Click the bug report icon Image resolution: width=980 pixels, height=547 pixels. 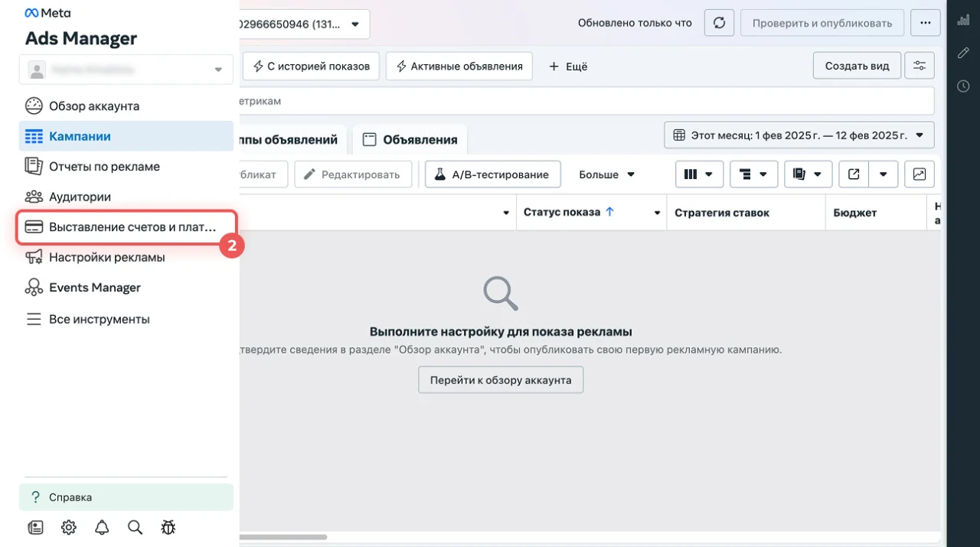pyautogui.click(x=168, y=527)
